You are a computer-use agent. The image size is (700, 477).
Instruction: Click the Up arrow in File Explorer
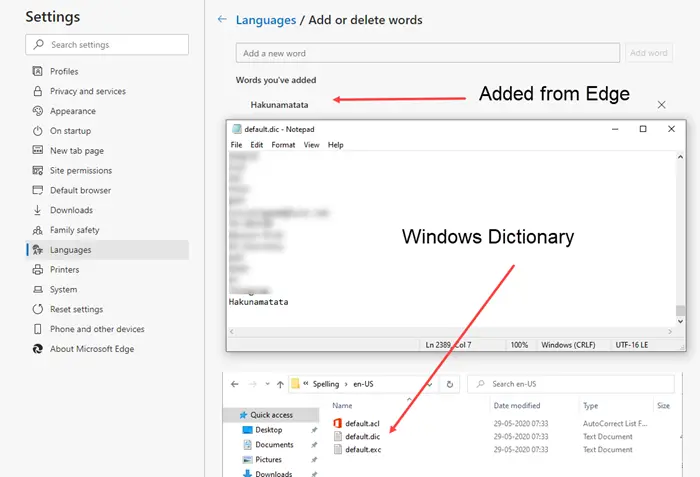[x=280, y=384]
